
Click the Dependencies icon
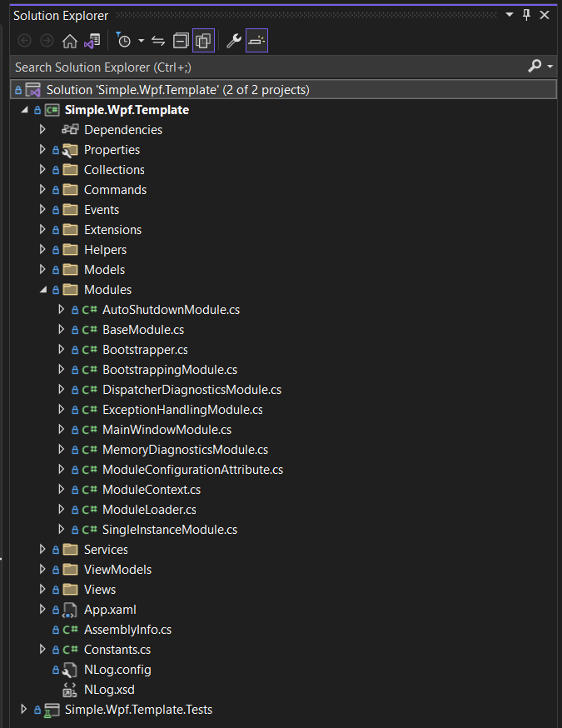[x=70, y=130]
